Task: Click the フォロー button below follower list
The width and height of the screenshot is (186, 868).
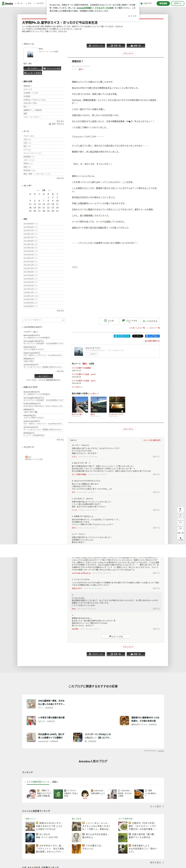Action: coord(44,376)
